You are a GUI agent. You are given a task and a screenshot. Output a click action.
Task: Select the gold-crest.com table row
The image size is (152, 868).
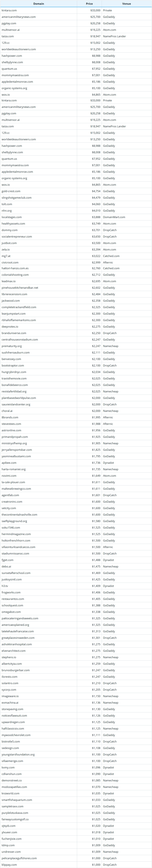76,191
